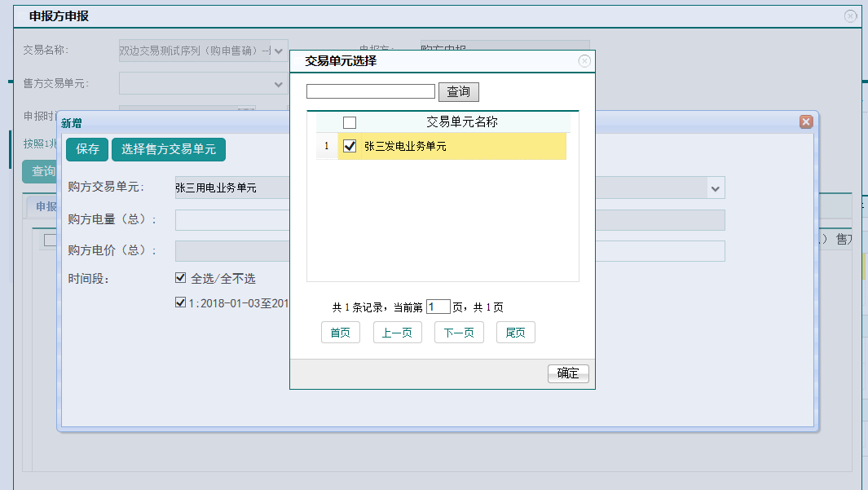Image resolution: width=868 pixels, height=490 pixels.
Task: Expand the 售方交易单元 dropdown
Action: tap(279, 83)
